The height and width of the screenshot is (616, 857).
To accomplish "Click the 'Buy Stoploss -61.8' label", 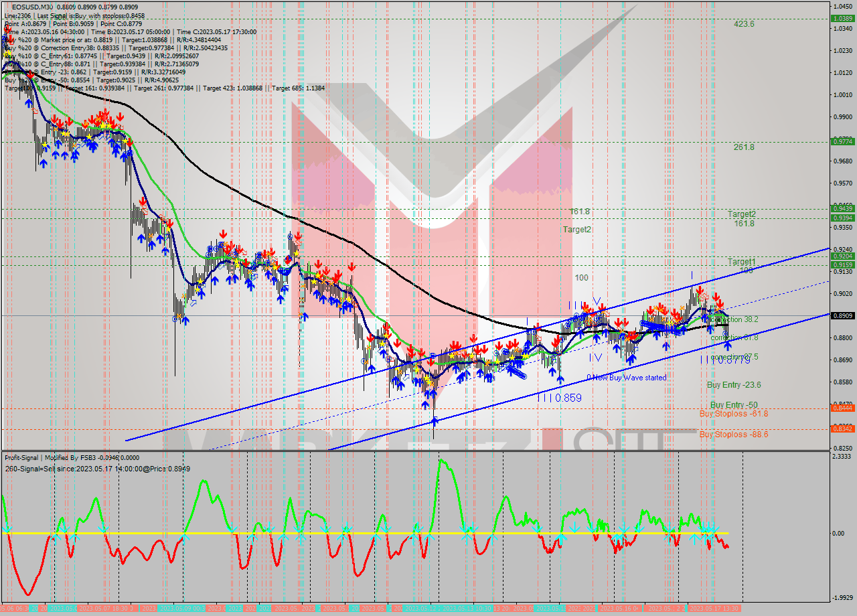I will [x=733, y=414].
